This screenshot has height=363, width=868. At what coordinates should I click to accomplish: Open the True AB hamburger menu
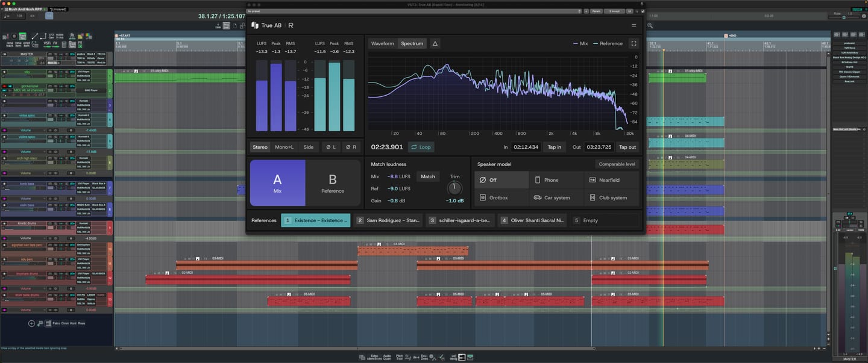[634, 25]
